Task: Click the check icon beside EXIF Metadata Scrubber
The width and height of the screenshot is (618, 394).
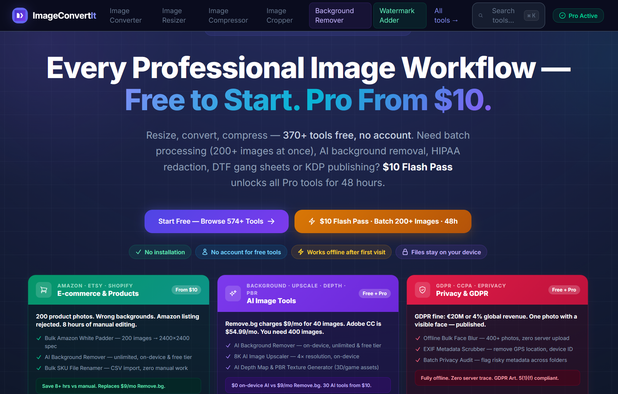Action: (418, 349)
